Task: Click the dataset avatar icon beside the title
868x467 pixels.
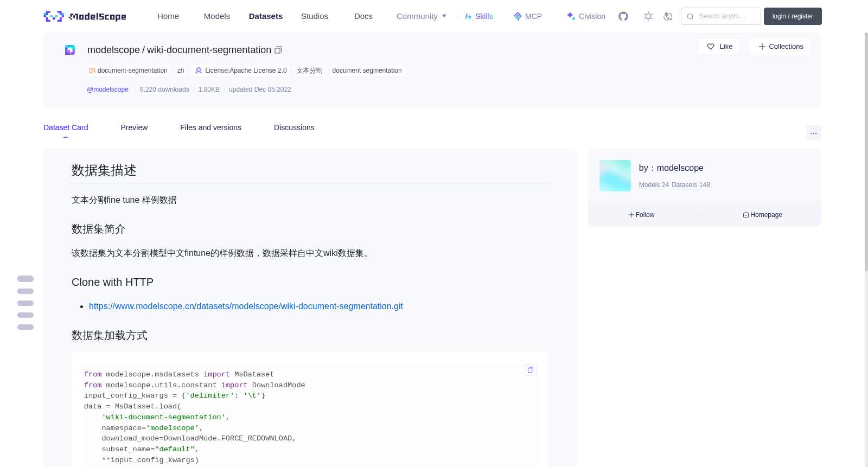Action: (70, 50)
